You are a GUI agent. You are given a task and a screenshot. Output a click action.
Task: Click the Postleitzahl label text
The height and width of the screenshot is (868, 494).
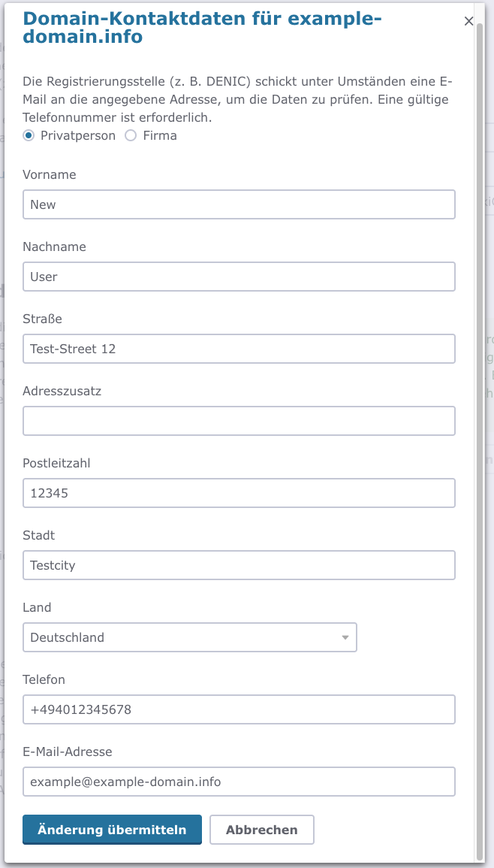click(56, 464)
